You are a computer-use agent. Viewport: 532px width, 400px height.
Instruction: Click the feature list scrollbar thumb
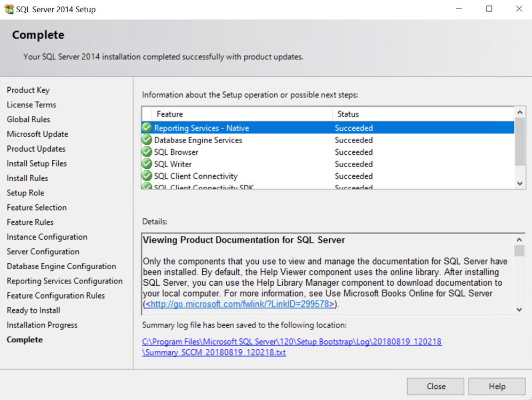(x=520, y=142)
